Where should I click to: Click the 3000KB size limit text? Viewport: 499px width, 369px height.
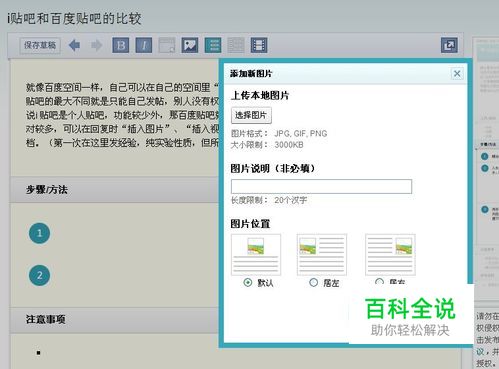(289, 145)
